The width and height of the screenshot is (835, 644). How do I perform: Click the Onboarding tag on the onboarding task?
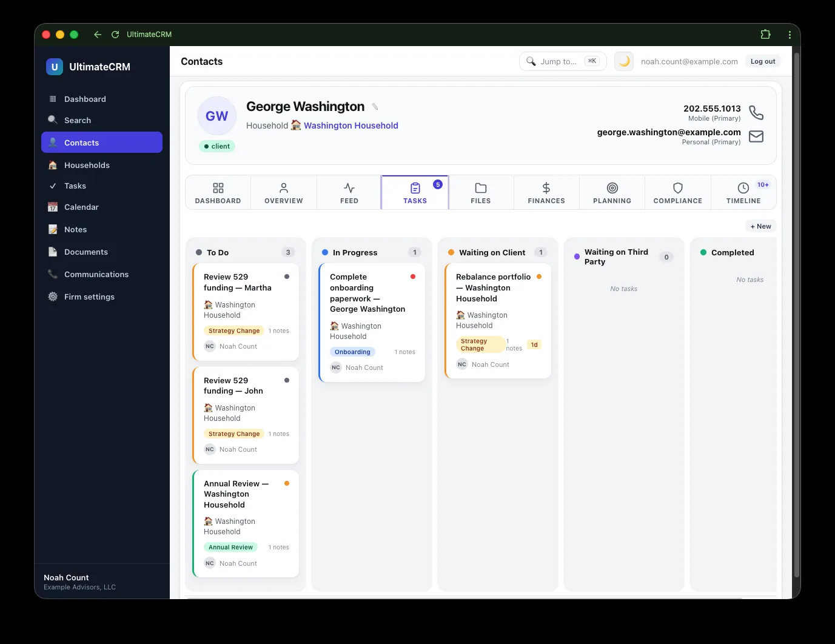pyautogui.click(x=352, y=352)
